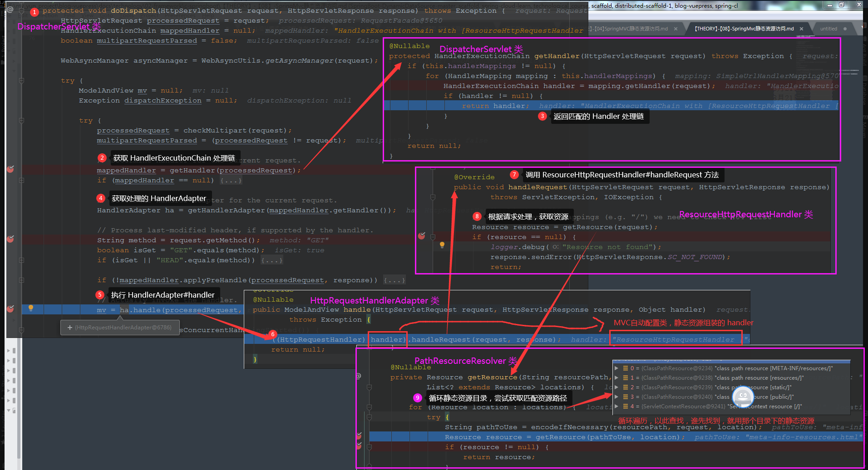Select the ServletContextResource@9241 row

pyautogui.click(x=731, y=406)
